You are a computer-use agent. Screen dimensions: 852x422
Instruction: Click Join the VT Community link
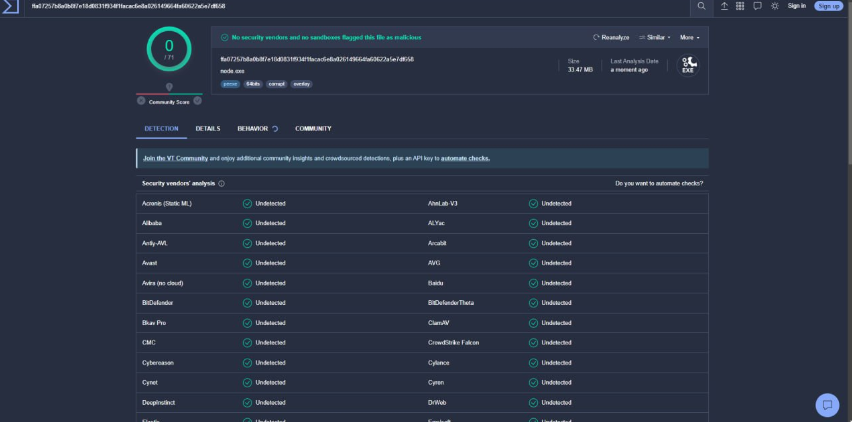coord(176,159)
